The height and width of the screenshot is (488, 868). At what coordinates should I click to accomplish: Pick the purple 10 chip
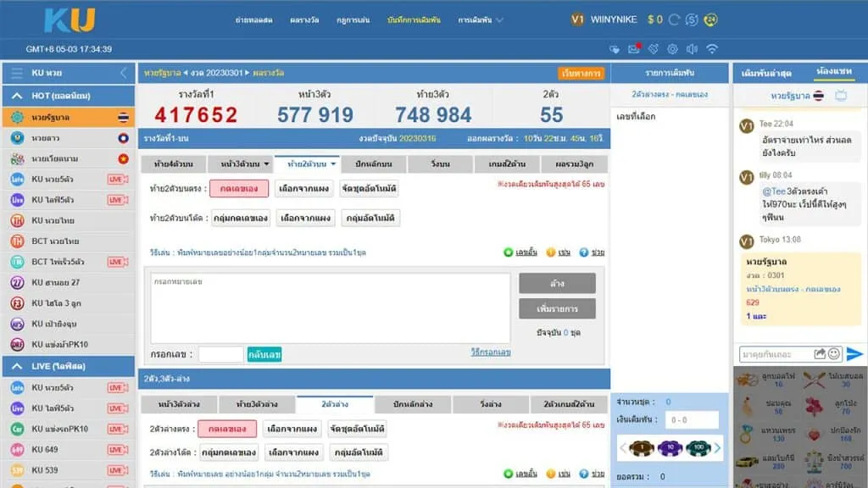coord(670,447)
